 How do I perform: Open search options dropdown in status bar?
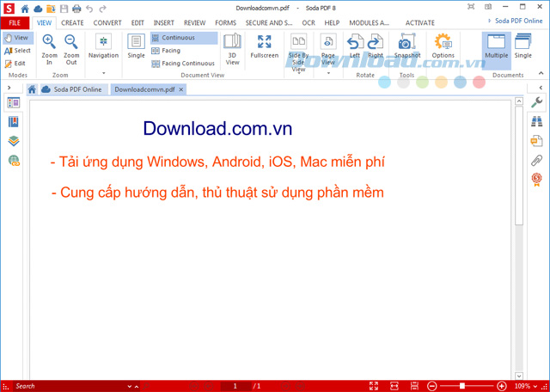129,386
